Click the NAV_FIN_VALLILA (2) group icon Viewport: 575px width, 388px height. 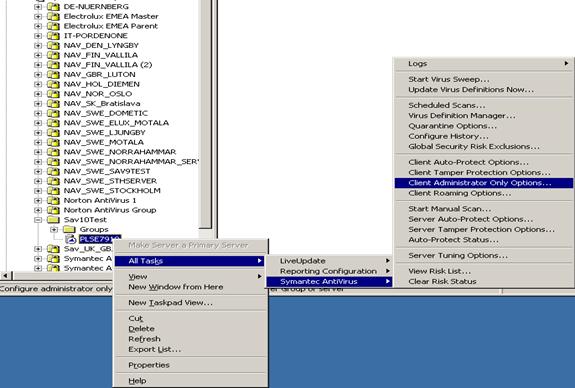[x=53, y=65]
